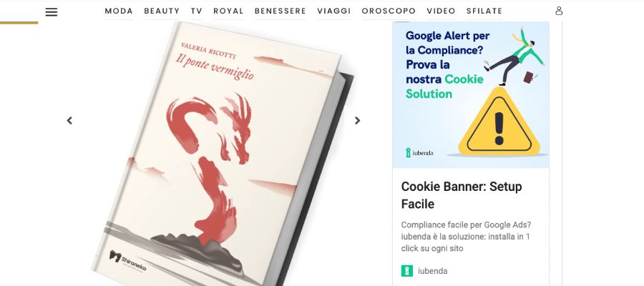Open the BEAUTY section
Screen dimensions: 644x286
click(162, 11)
